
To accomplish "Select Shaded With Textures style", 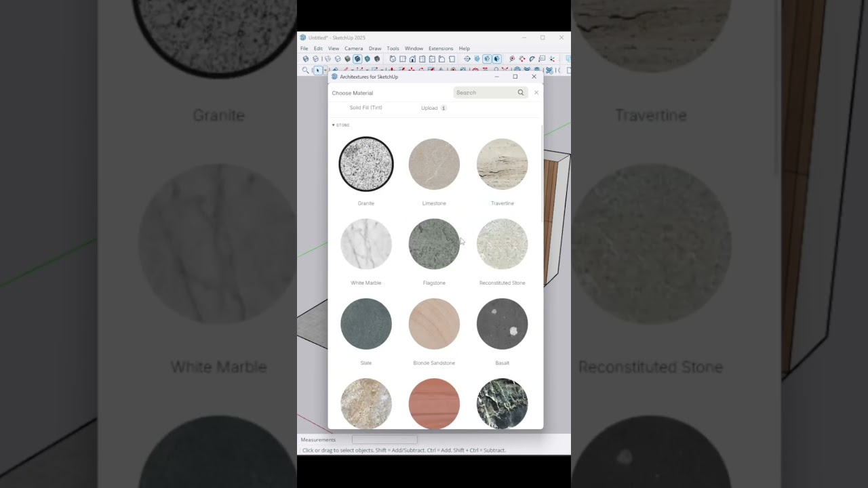I will [x=357, y=59].
